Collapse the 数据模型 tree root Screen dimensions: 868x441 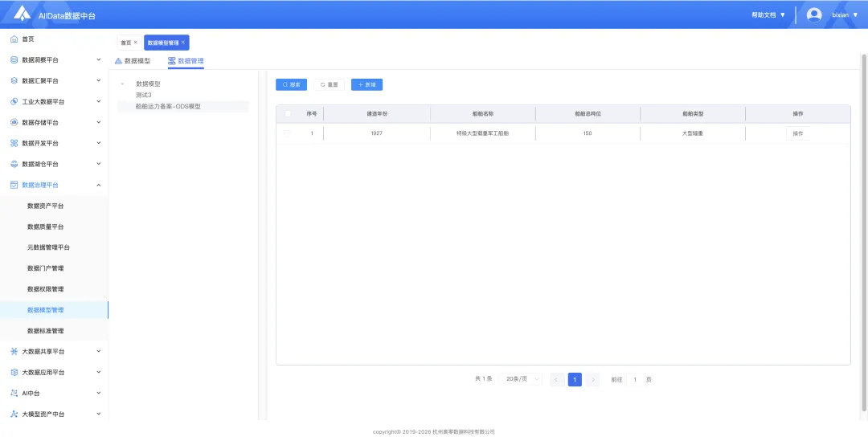click(122, 84)
